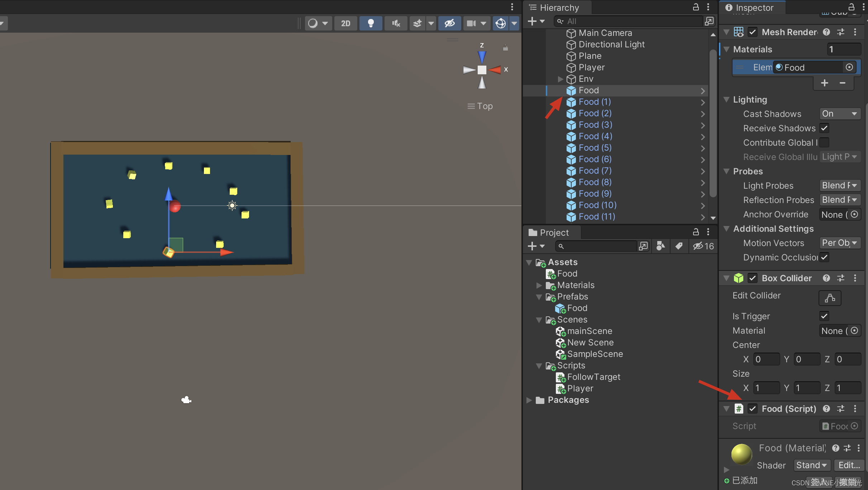Viewport: 868px width, 490px height.
Task: Toggle Receive Shadows checkbox
Action: click(x=824, y=128)
